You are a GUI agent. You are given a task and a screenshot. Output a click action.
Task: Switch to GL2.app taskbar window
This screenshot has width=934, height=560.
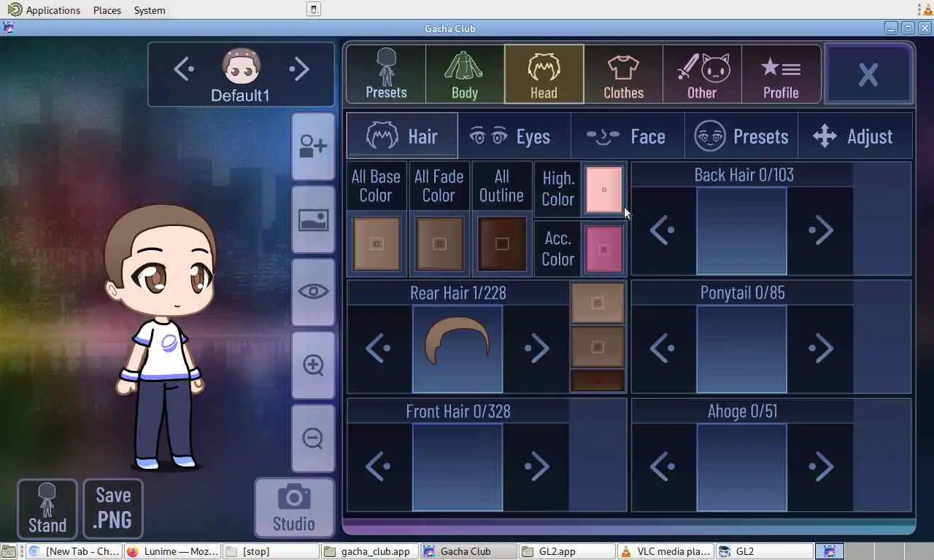point(567,551)
